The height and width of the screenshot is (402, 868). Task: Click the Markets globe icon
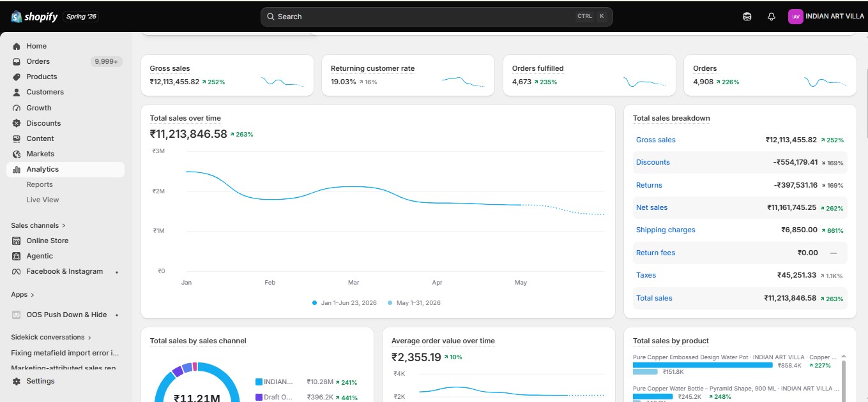coord(17,154)
